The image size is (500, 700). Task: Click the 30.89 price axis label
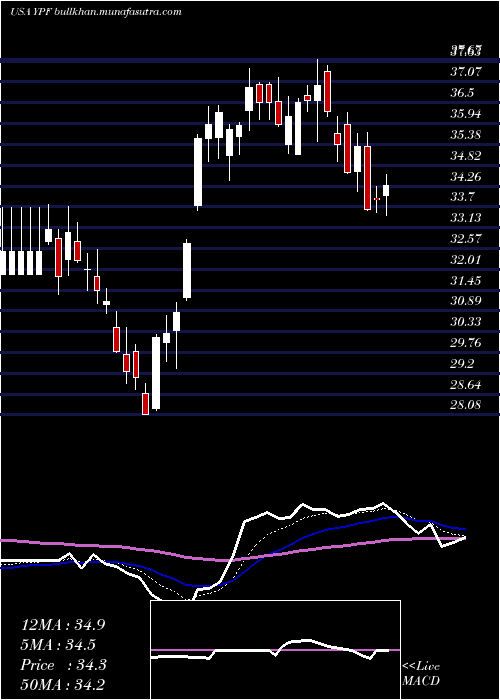pos(466,301)
